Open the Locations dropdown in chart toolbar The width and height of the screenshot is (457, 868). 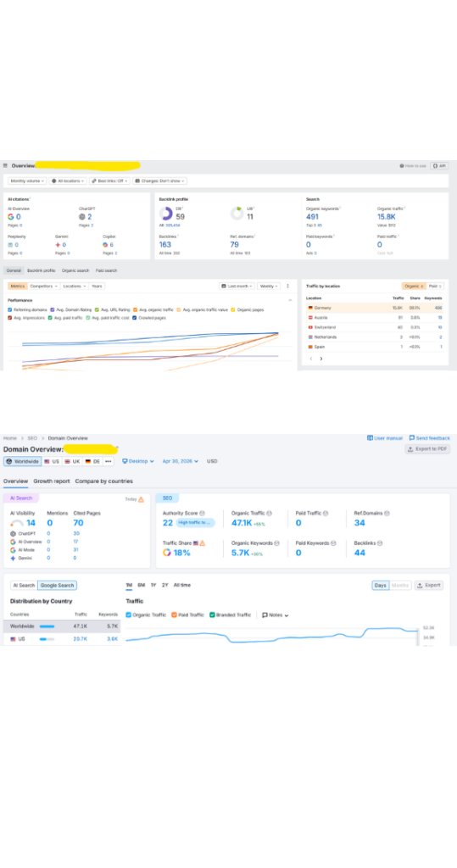pos(75,287)
